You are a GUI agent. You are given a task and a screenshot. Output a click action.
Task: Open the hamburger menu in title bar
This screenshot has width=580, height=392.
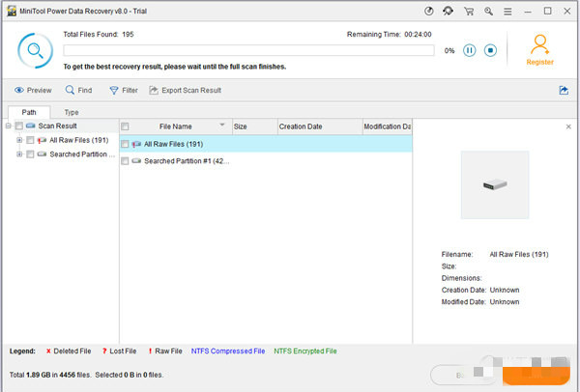tap(507, 12)
